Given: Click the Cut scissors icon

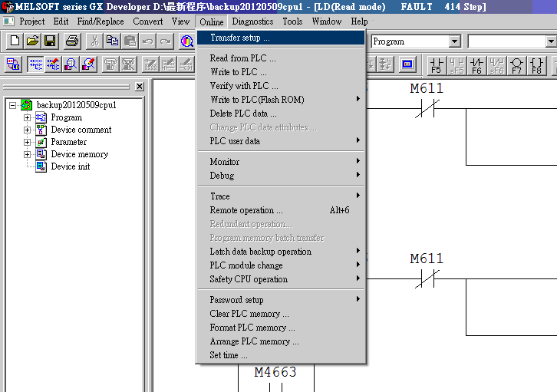Looking at the screenshot, I should 94,41.
